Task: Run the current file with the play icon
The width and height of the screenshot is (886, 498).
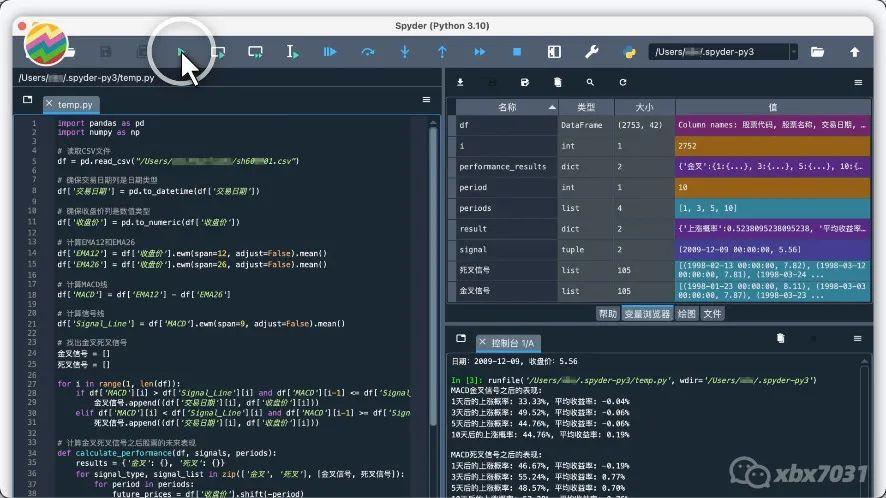Action: click(181, 51)
